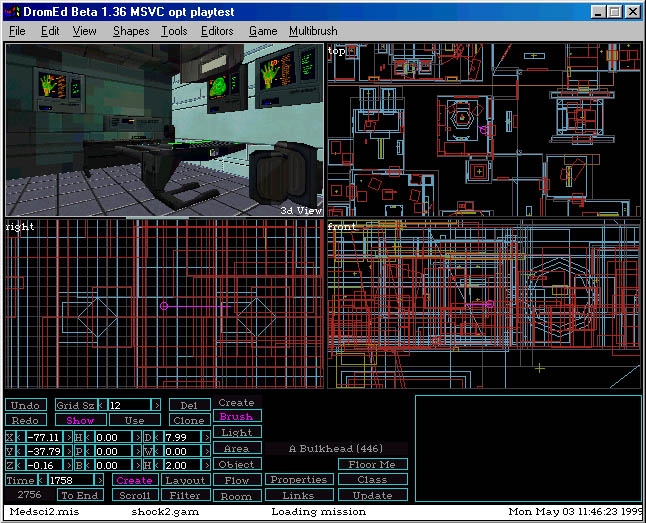
Task: Click the Time field showing 1758
Action: pyautogui.click(x=70, y=480)
